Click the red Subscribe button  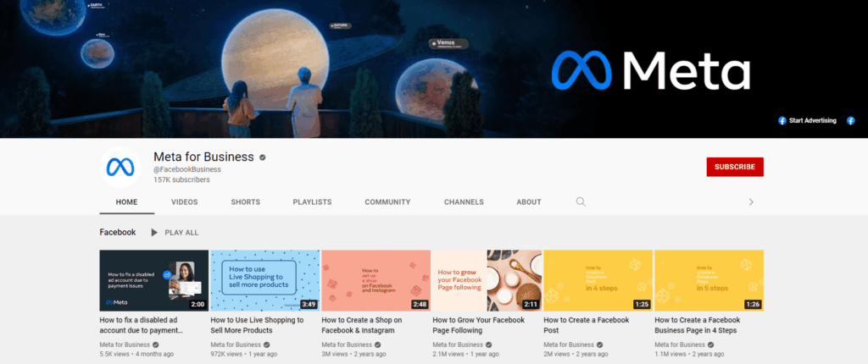[735, 167]
